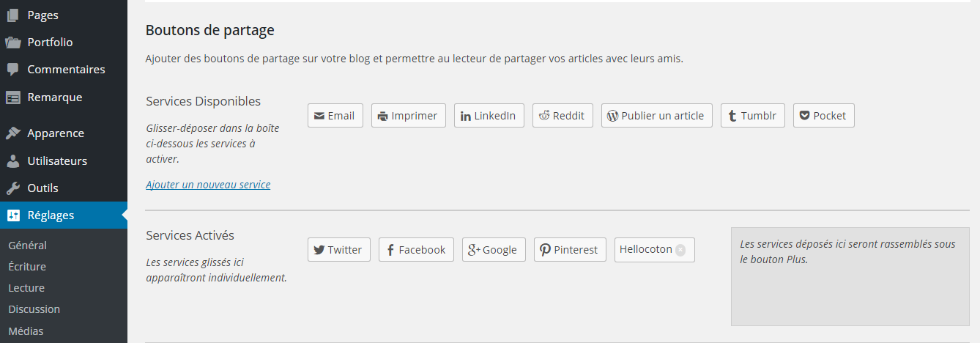Viewport: 980px width, 343px height.
Task: Select the Imprimer print service button
Action: pos(408,116)
